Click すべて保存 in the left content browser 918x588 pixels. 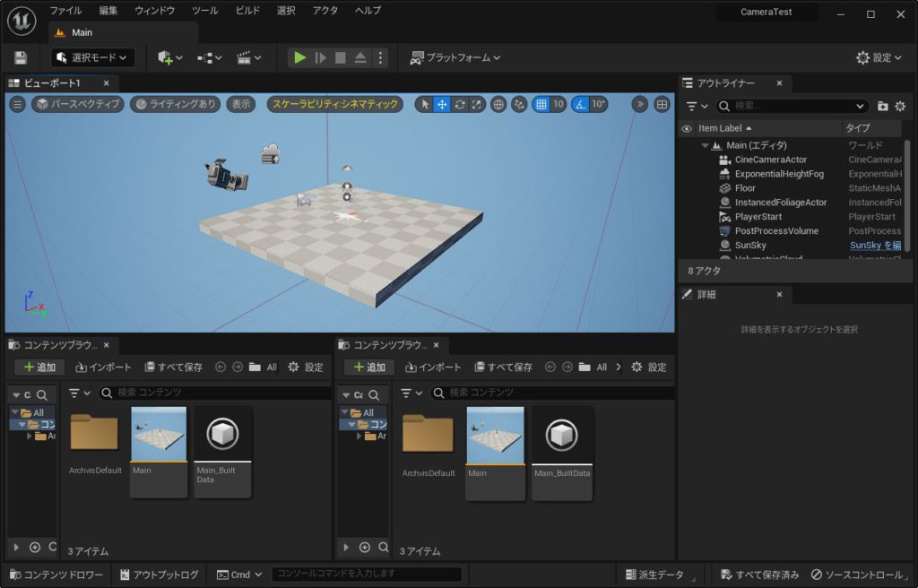point(173,367)
